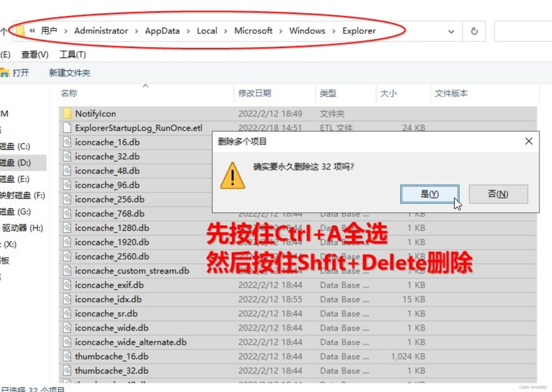Click 用户 in the address breadcrumb
Image resolution: width=552 pixels, height=392 pixels.
pos(49,31)
